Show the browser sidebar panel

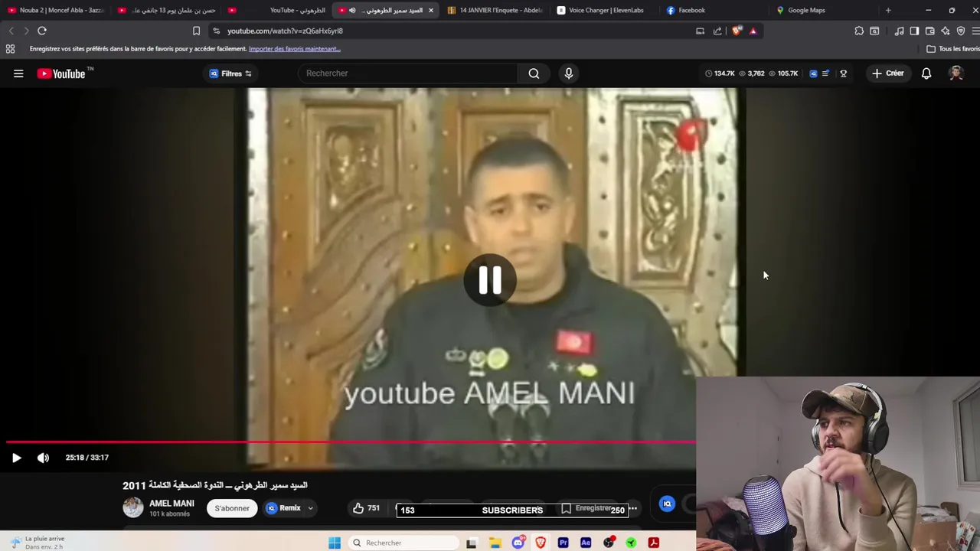(914, 31)
